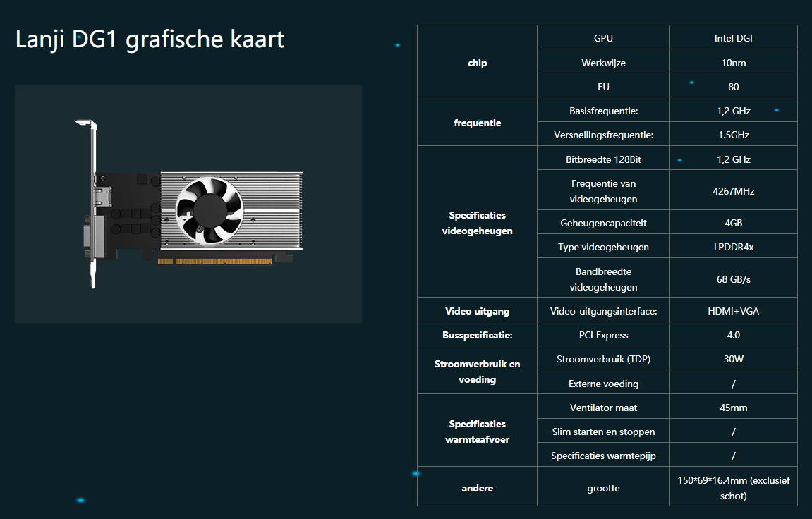Select the '80' EU value
The width and height of the screenshot is (812, 519).
click(733, 85)
